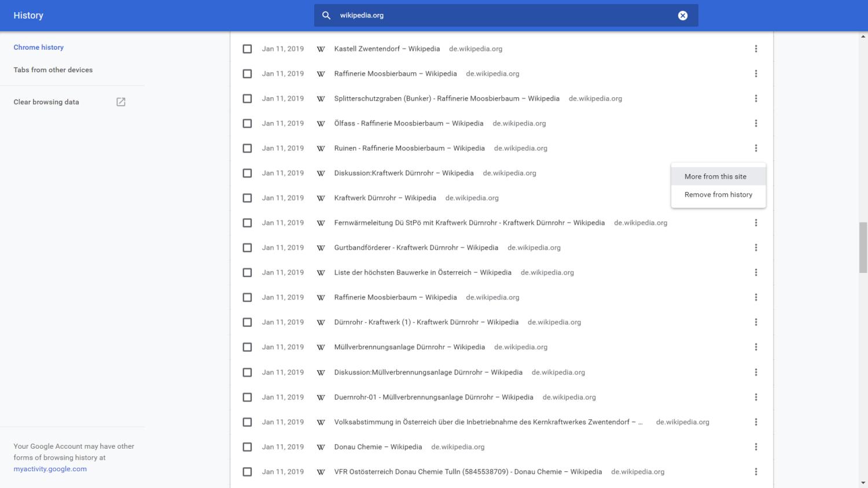Select checkbox for Splitterschutzgraben (Bunker) entry
This screenshot has height=488, width=868.
pos(247,98)
